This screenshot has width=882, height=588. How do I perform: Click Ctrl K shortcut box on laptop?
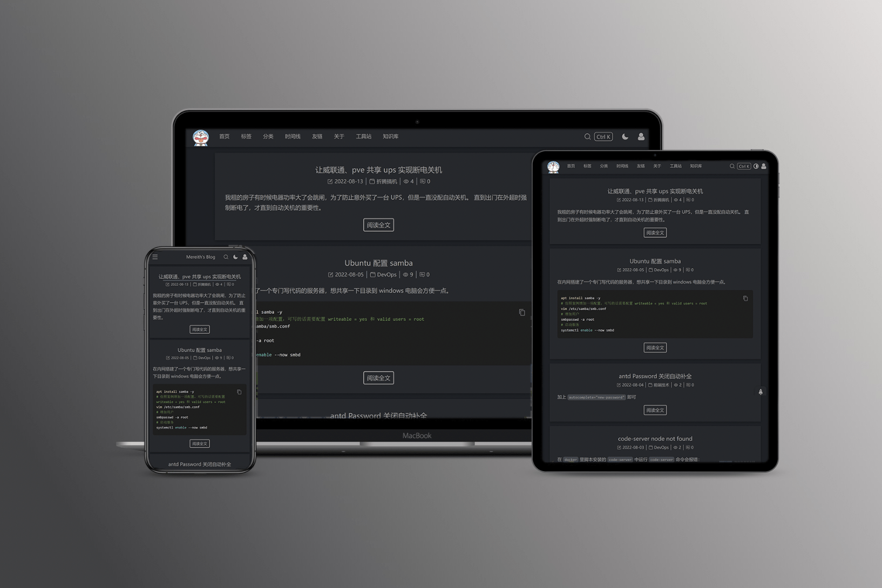pyautogui.click(x=603, y=136)
